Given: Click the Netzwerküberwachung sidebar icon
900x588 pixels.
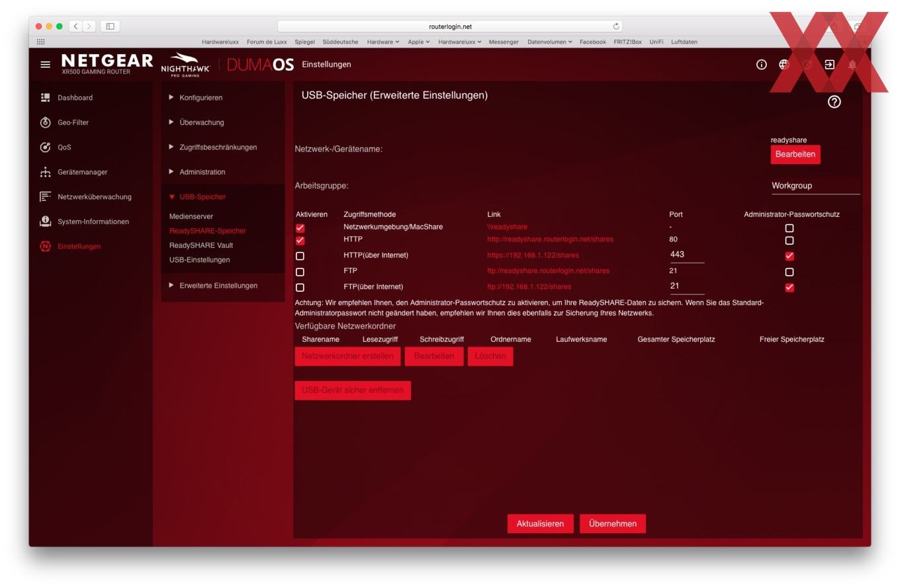Looking at the screenshot, I should tap(45, 197).
